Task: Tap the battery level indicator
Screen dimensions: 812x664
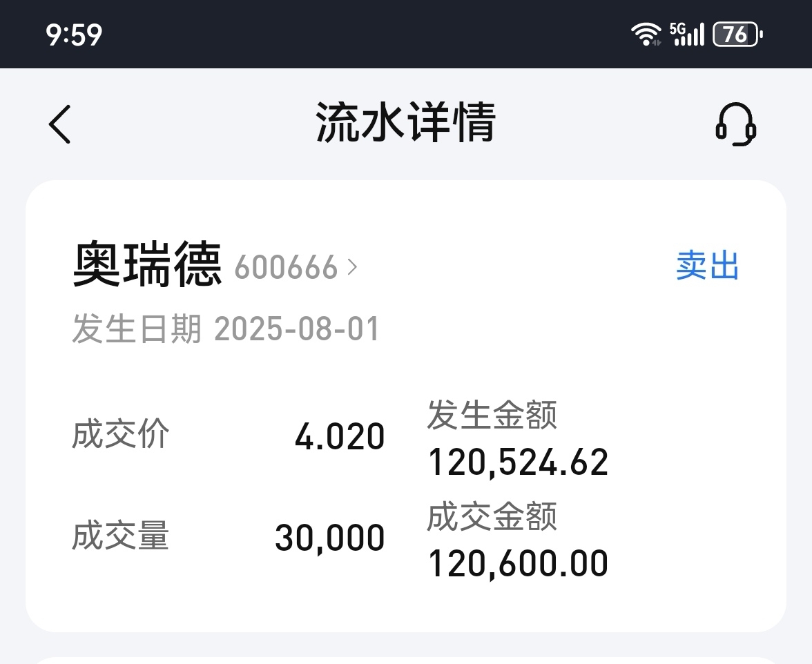Action: coord(737,35)
